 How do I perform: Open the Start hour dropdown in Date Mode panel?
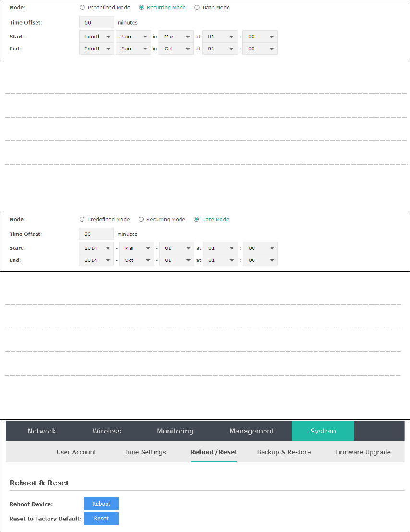220,248
